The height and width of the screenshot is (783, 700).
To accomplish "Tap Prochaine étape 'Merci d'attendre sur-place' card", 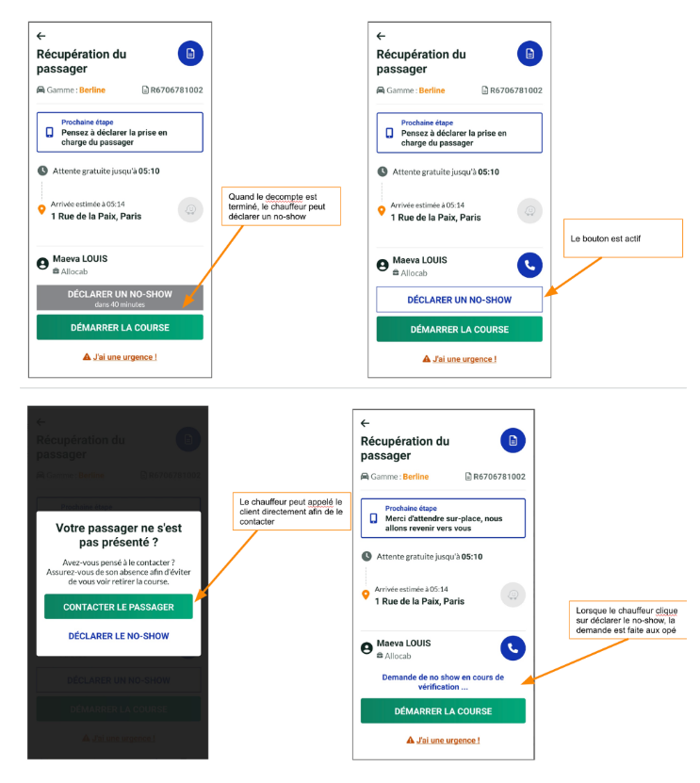I will [443, 518].
